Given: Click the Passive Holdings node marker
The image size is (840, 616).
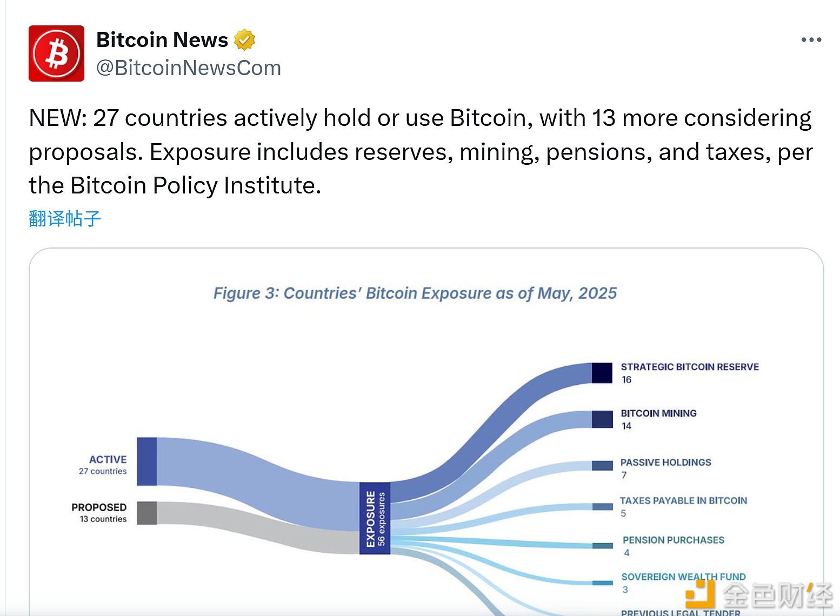Looking at the screenshot, I should (602, 466).
